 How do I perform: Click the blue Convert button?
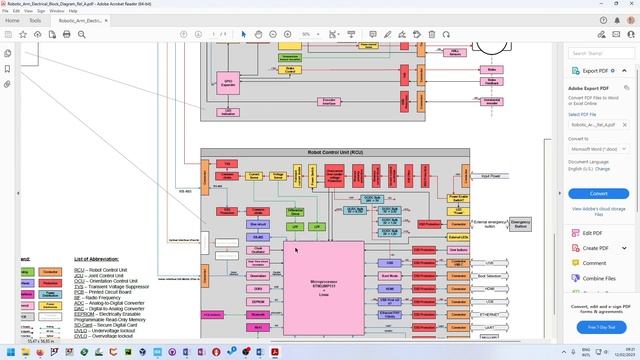[x=598, y=193]
